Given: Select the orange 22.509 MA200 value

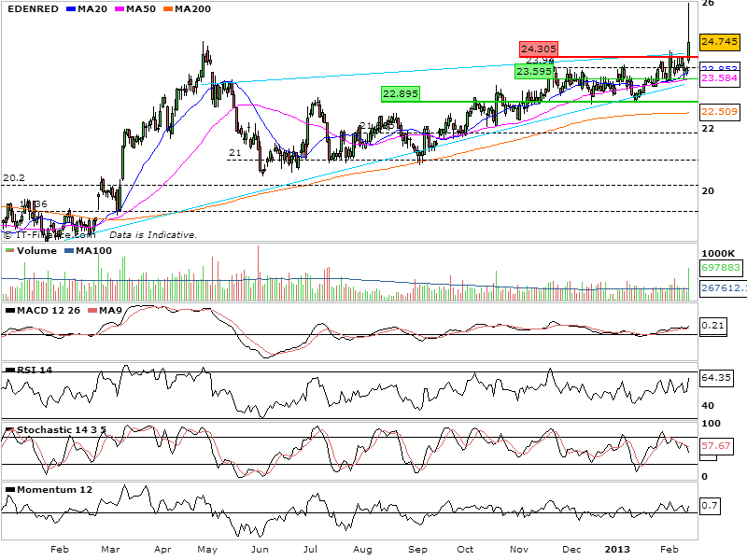Looking at the screenshot, I should [x=719, y=111].
